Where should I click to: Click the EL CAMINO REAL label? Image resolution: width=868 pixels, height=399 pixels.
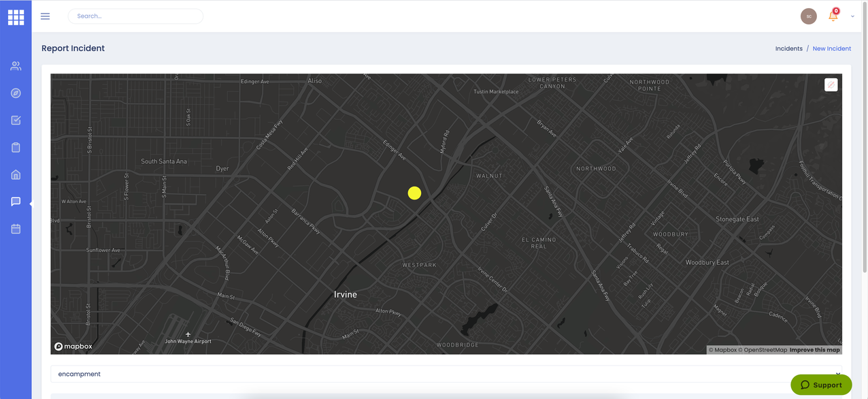pos(539,243)
